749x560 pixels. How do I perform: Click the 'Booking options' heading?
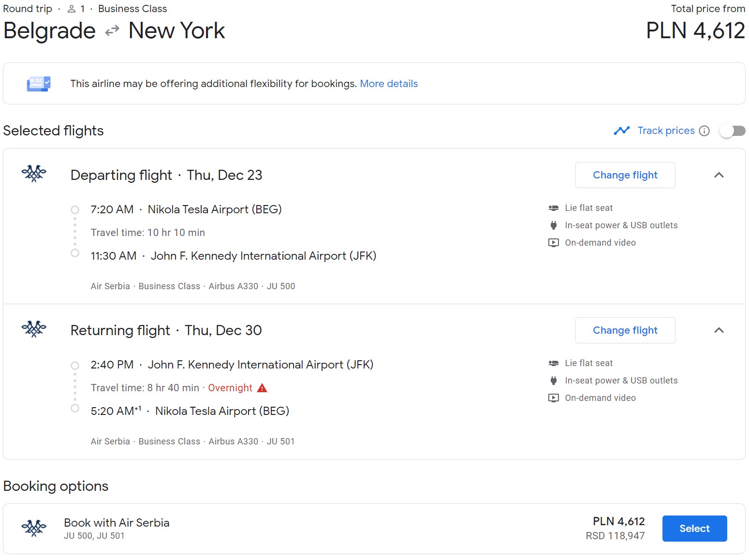coord(56,486)
